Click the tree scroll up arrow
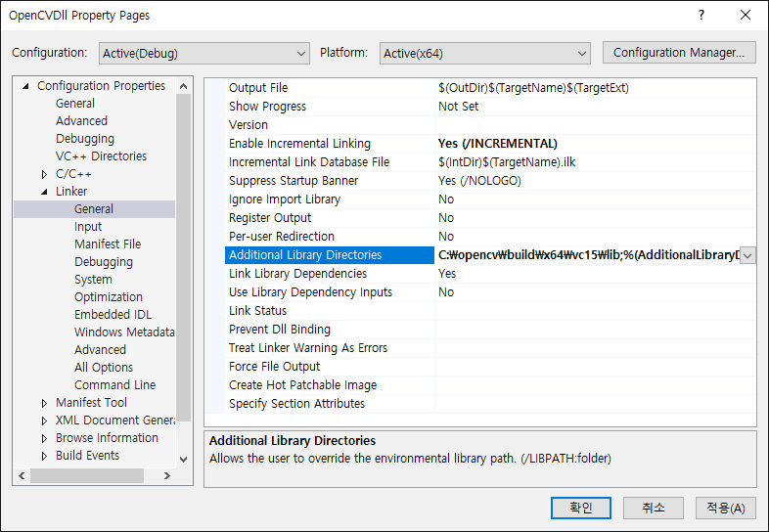The height and width of the screenshot is (532, 769). [x=183, y=86]
